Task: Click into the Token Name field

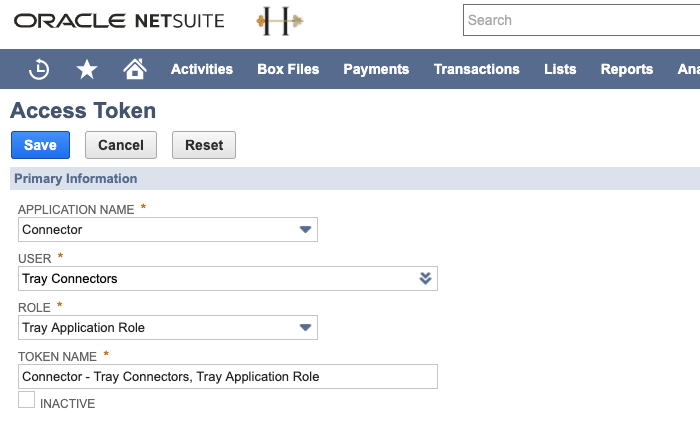Action: (x=228, y=376)
